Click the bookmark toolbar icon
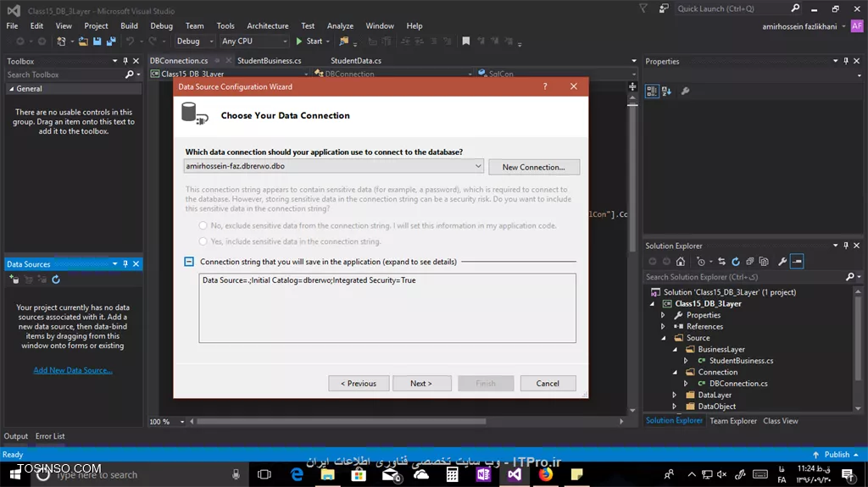 (x=466, y=42)
